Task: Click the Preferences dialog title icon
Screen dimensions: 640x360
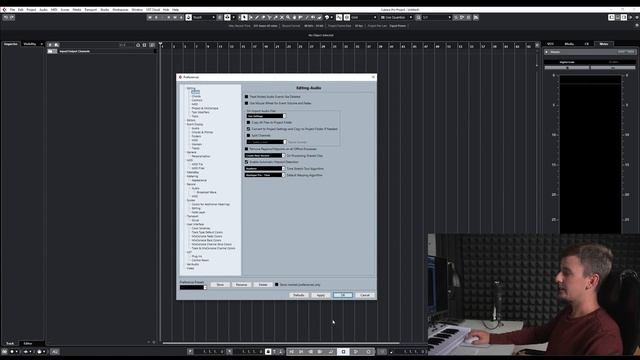Action: [x=180, y=77]
